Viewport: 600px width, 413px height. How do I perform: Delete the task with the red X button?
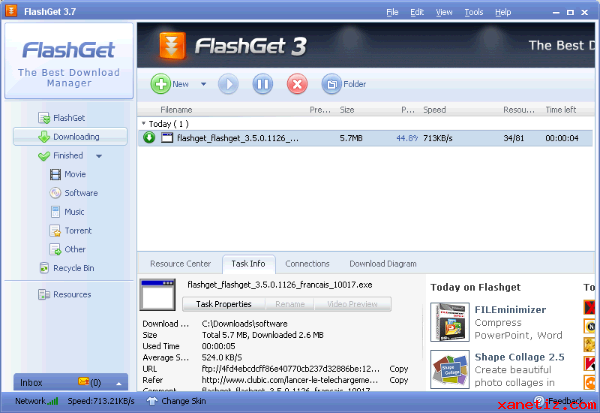point(297,84)
